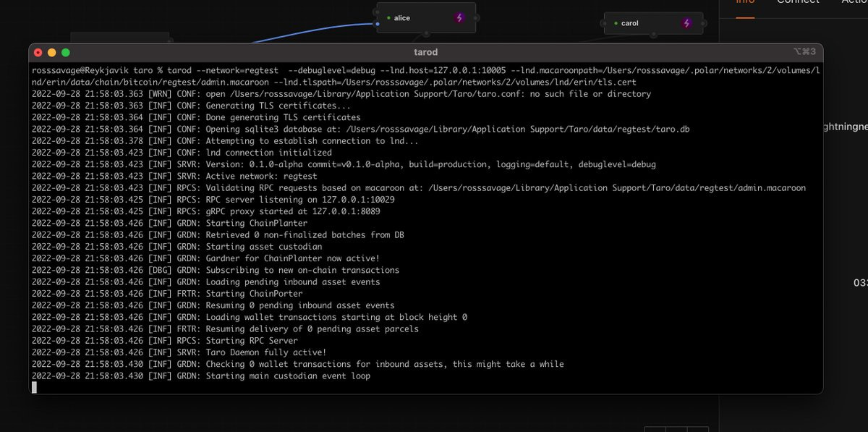The width and height of the screenshot is (868, 432).
Task: Click the 'Starting ChainPlanter' log line
Action: pyautogui.click(x=170, y=223)
